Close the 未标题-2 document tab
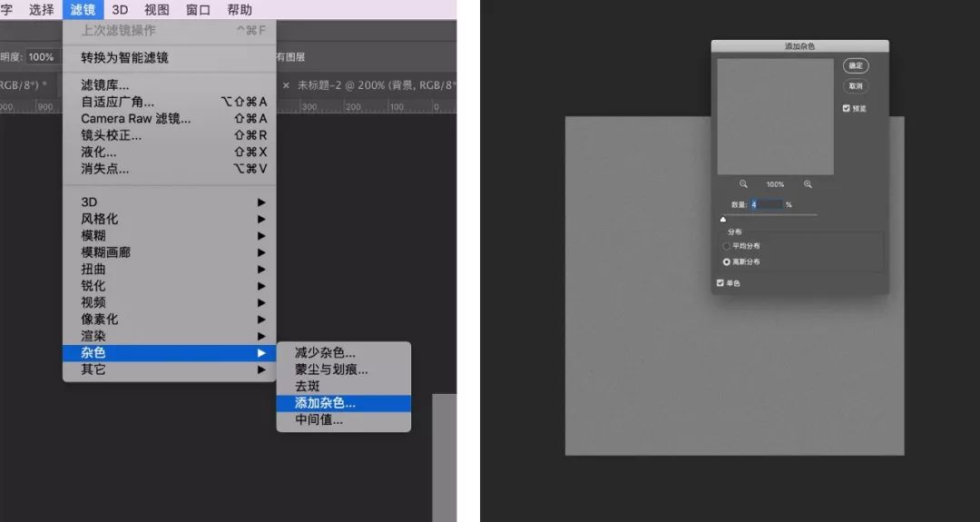Image resolution: width=980 pixels, height=522 pixels. point(286,84)
